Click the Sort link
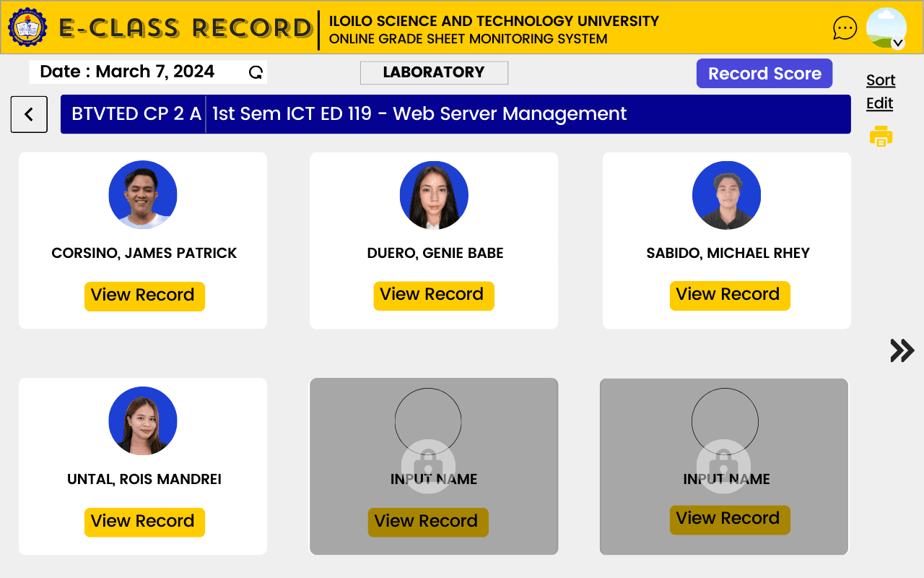 point(881,80)
